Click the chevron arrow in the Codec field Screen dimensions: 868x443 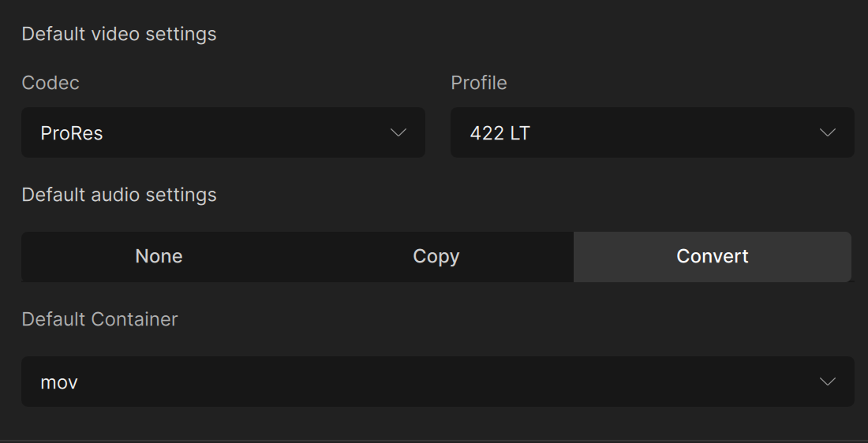click(398, 132)
